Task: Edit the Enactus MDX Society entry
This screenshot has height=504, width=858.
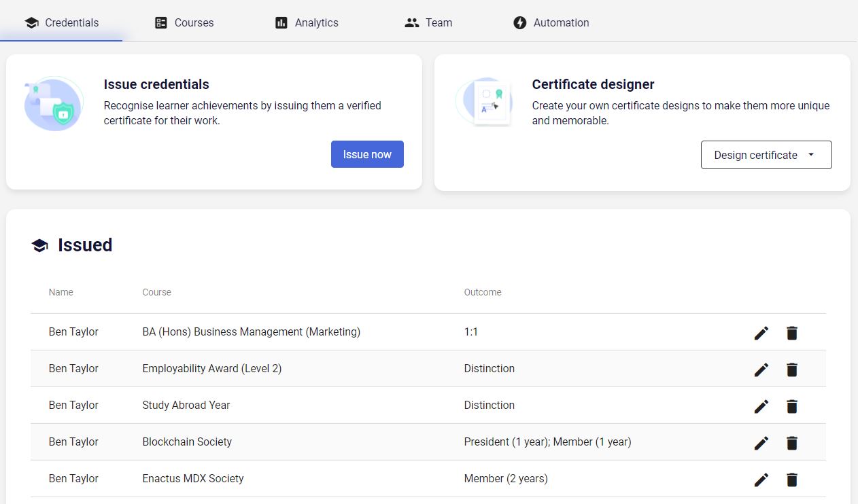Action: tap(761, 480)
